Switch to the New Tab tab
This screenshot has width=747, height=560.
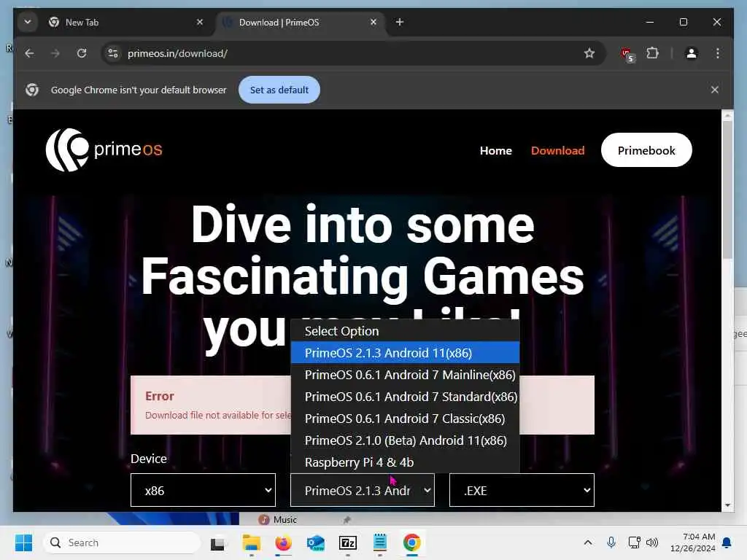click(x=125, y=23)
